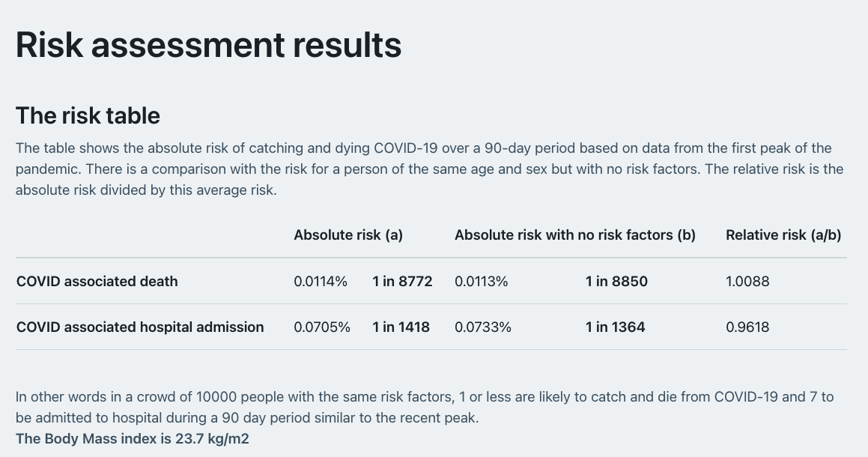This screenshot has width=868, height=457.
Task: Click the 0.0114% absolute death risk value
Action: [321, 282]
